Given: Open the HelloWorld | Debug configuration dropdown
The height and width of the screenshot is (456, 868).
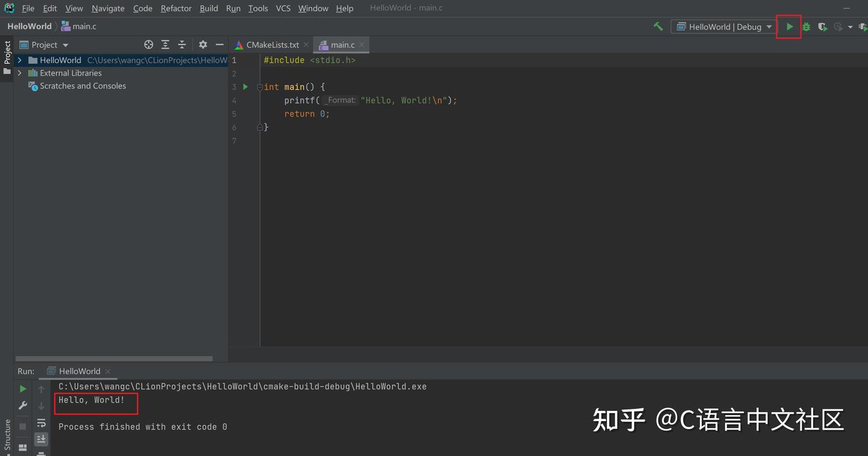Looking at the screenshot, I should 723,27.
